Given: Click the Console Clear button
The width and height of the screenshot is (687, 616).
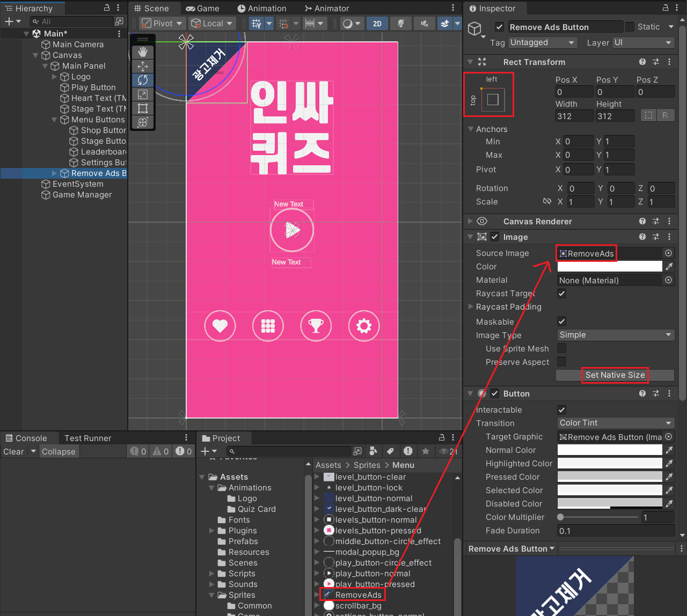Looking at the screenshot, I should [13, 452].
